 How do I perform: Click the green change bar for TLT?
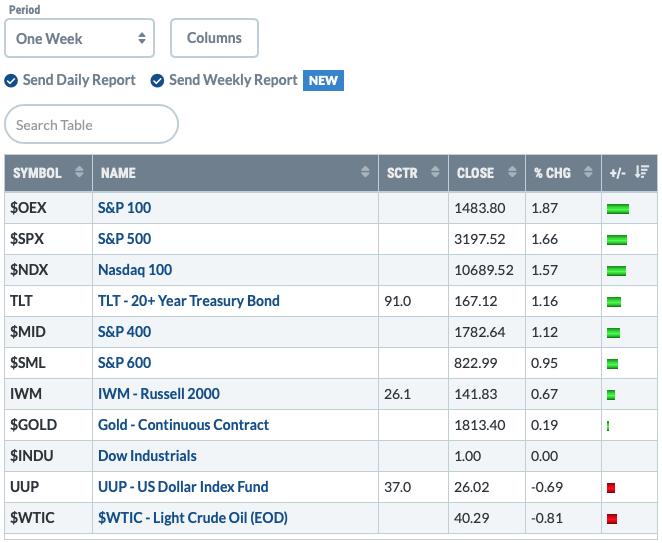(x=614, y=302)
